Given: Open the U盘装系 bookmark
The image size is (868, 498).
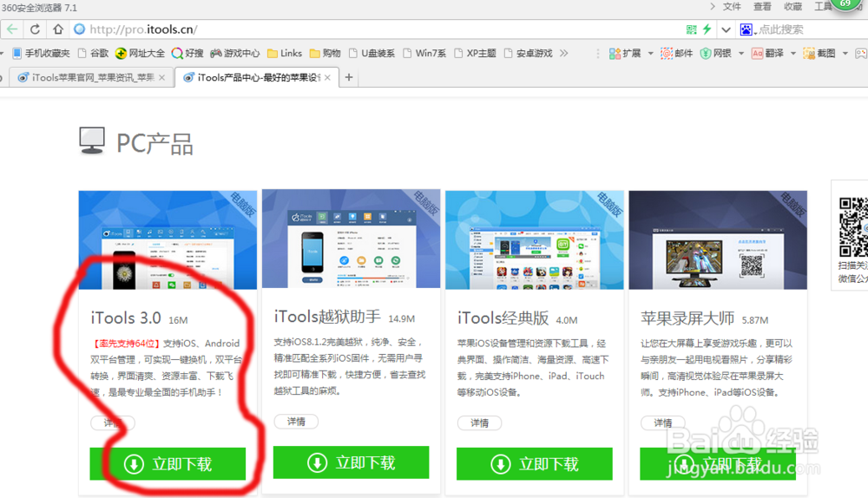Looking at the screenshot, I should (x=372, y=53).
